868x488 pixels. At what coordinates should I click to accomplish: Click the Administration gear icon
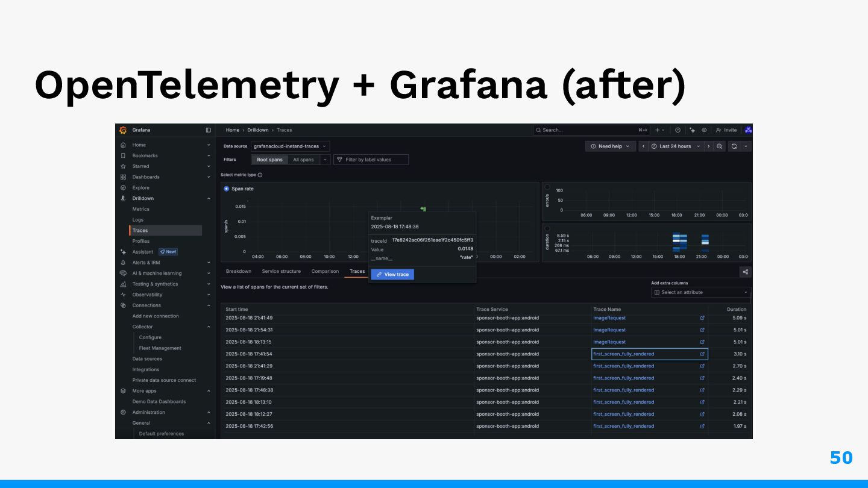pyautogui.click(x=123, y=412)
